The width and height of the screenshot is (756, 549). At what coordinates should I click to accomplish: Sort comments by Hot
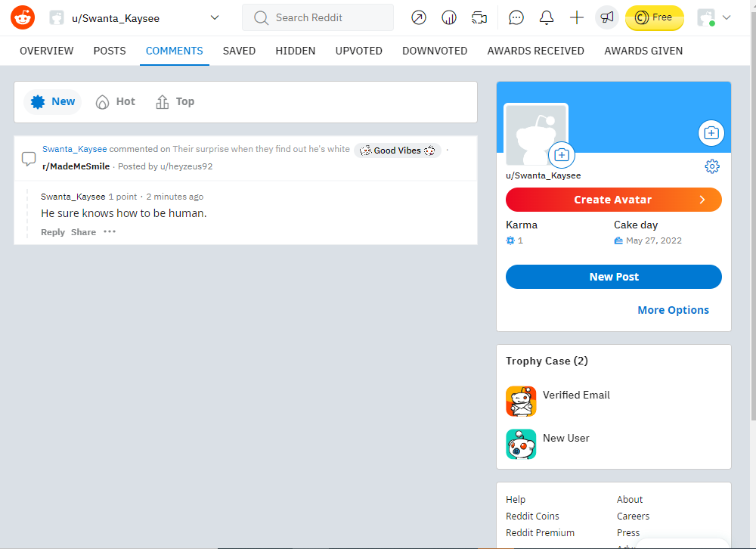coord(116,101)
